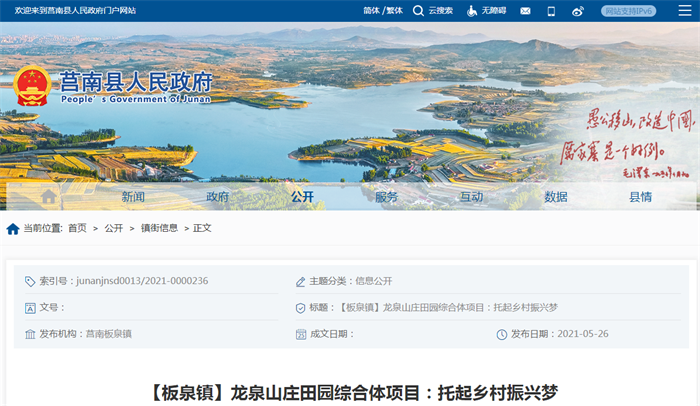Select the 公开 navigation tab
Image resolution: width=700 pixels, height=406 pixels.
(x=302, y=197)
